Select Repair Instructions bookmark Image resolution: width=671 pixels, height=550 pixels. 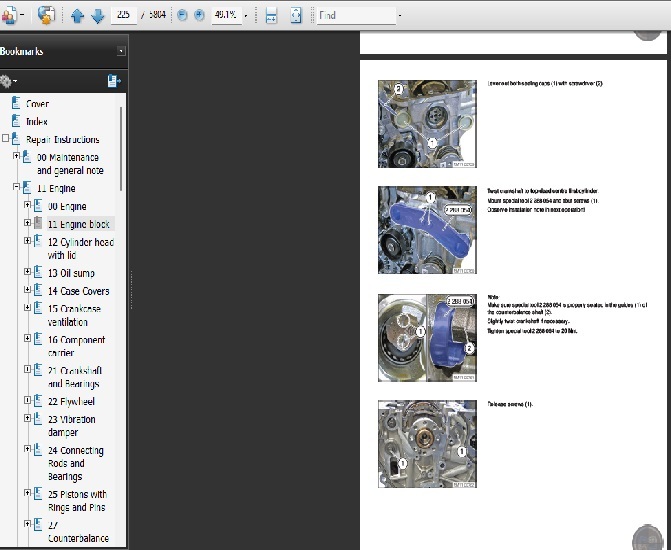(x=62, y=140)
